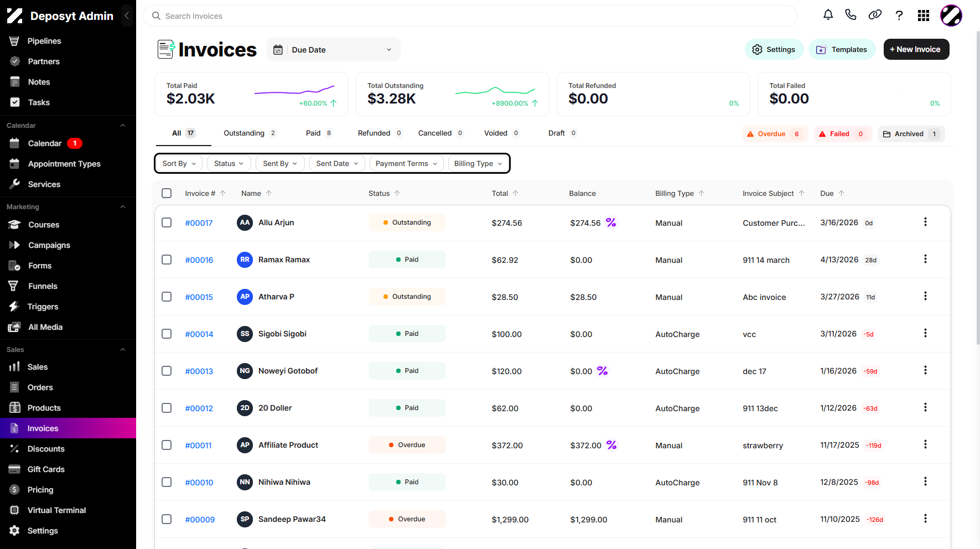Open the help question mark icon
The image size is (980, 549).
click(899, 15)
